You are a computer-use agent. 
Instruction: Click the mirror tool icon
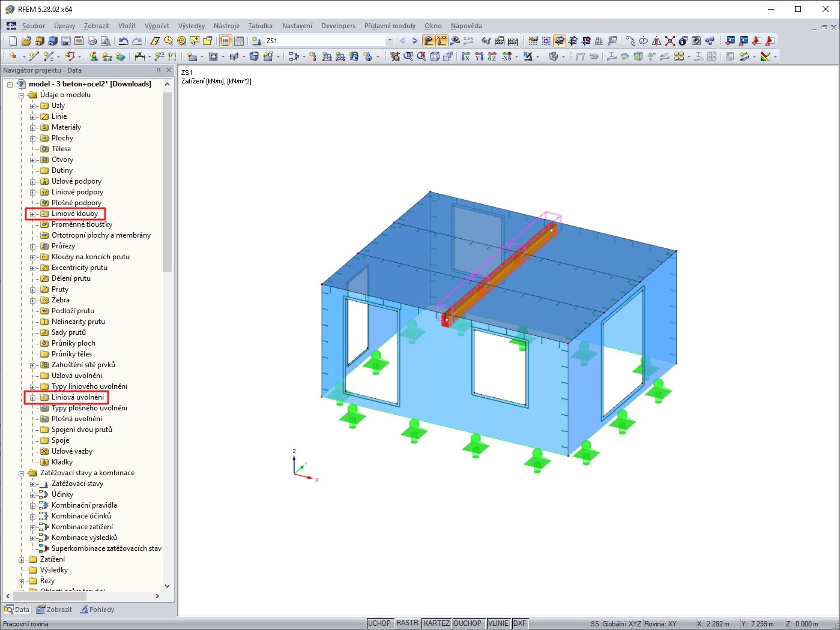657,41
